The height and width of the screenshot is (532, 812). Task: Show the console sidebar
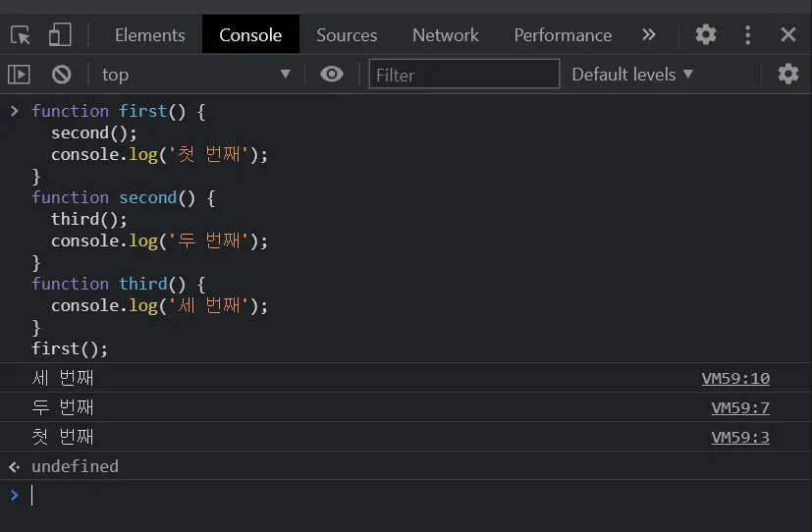coord(19,75)
